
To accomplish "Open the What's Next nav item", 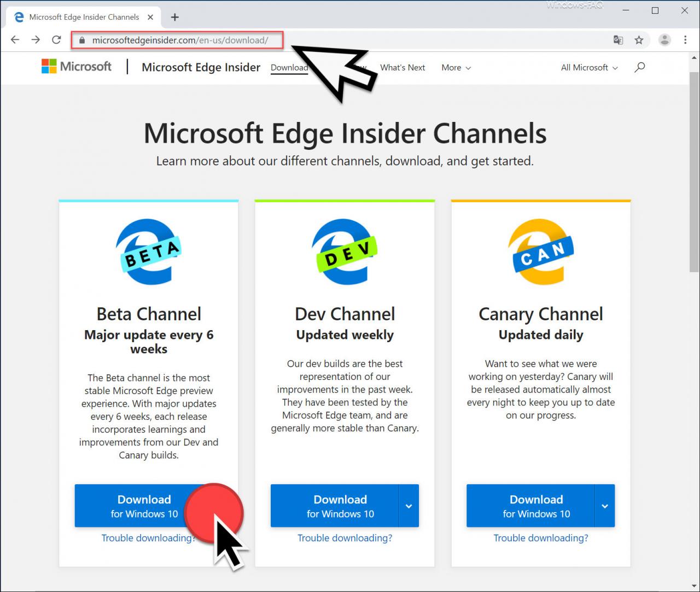I will (402, 67).
